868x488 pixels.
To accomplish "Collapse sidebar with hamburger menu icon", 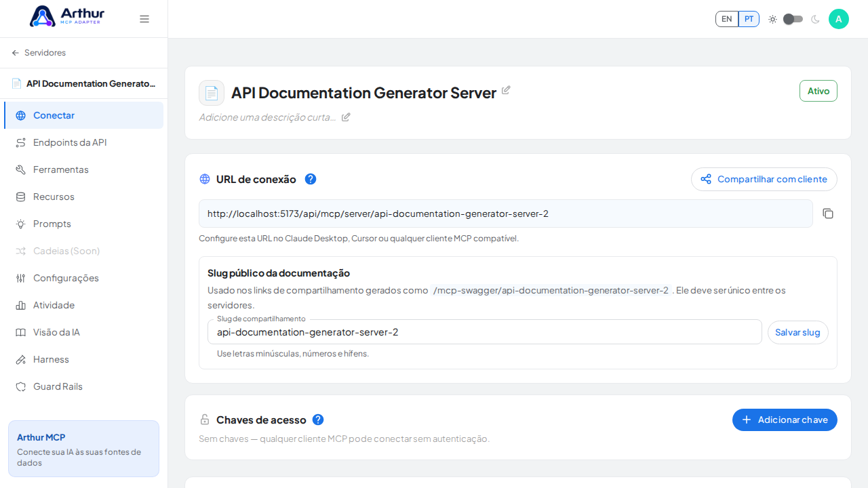I will (x=144, y=19).
